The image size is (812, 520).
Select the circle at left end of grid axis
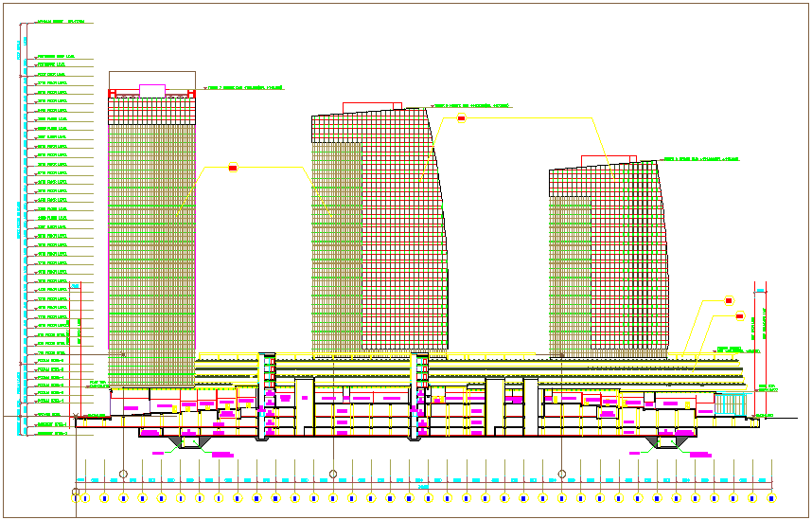76,493
